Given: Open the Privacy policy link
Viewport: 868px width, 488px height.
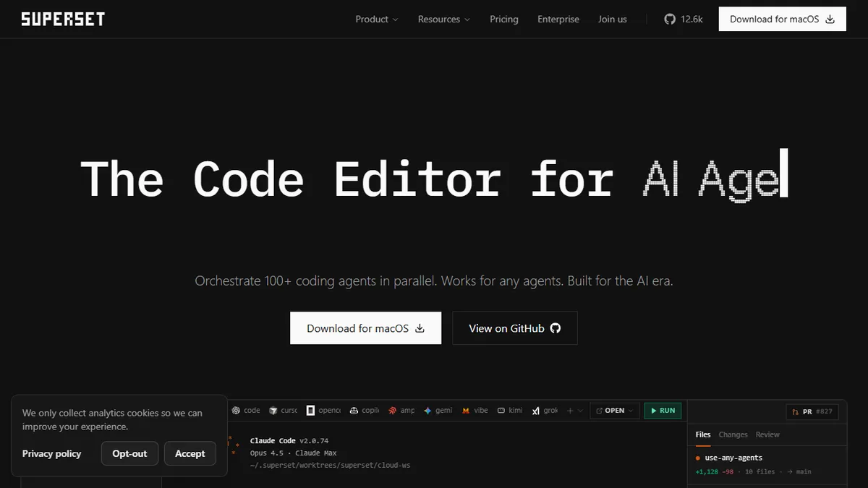Looking at the screenshot, I should tap(52, 453).
